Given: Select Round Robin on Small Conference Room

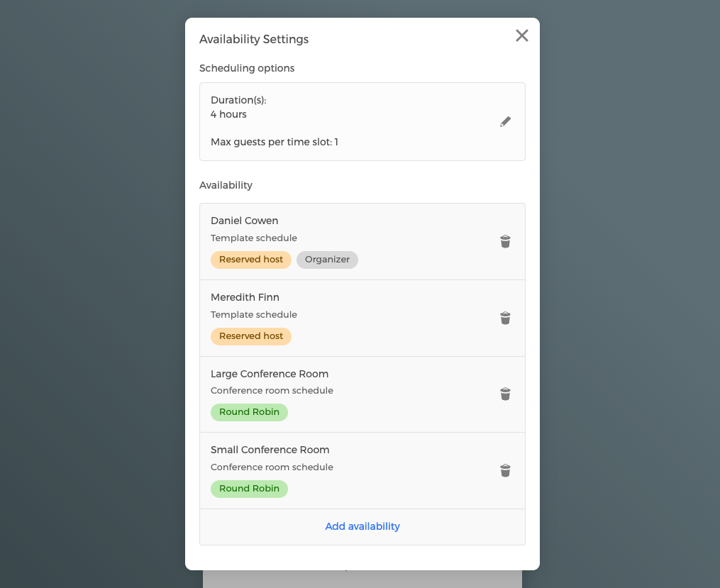Looking at the screenshot, I should click(x=249, y=489).
